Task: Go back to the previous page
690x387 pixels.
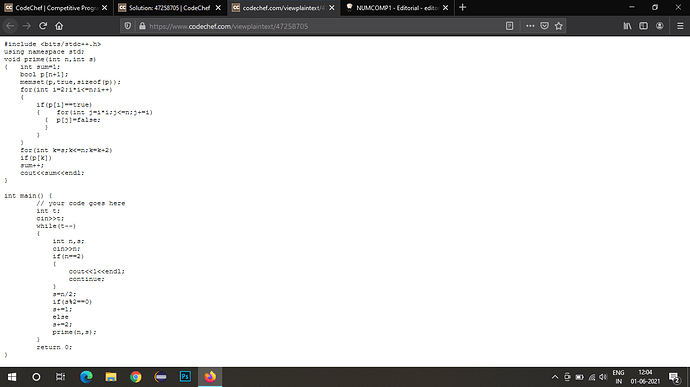Action: pyautogui.click(x=10, y=26)
